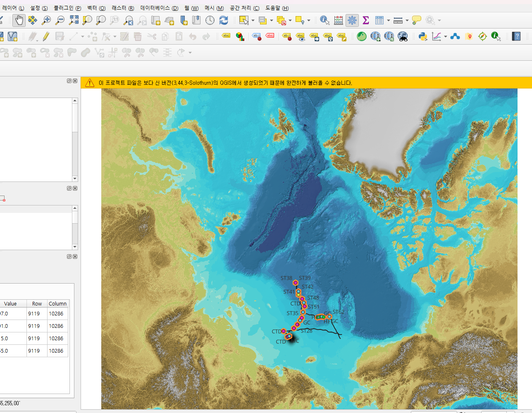
Task: Click the ST38 station point on map
Action: [x=295, y=283]
